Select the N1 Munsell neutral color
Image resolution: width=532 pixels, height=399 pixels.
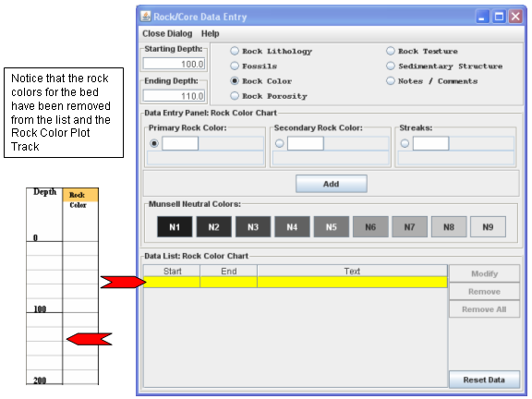pyautogui.click(x=175, y=227)
